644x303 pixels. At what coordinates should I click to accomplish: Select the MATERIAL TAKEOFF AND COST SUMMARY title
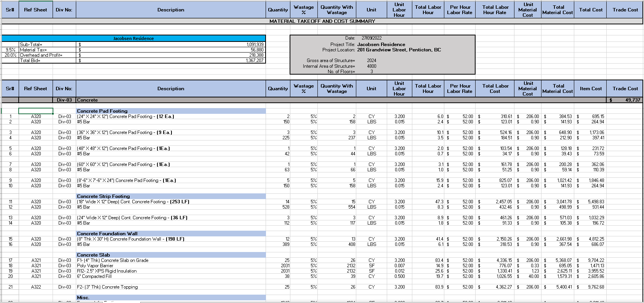click(322, 21)
